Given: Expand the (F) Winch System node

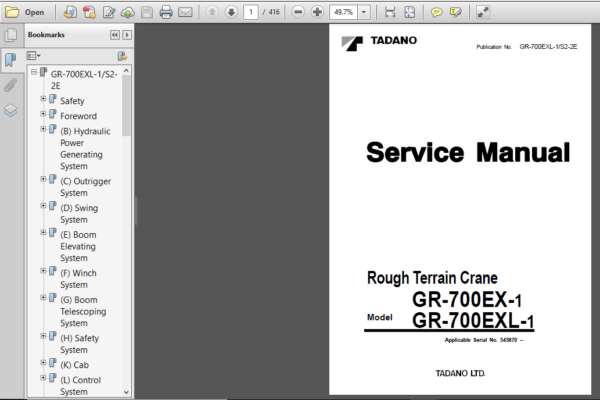Looking at the screenshot, I should point(43,271).
